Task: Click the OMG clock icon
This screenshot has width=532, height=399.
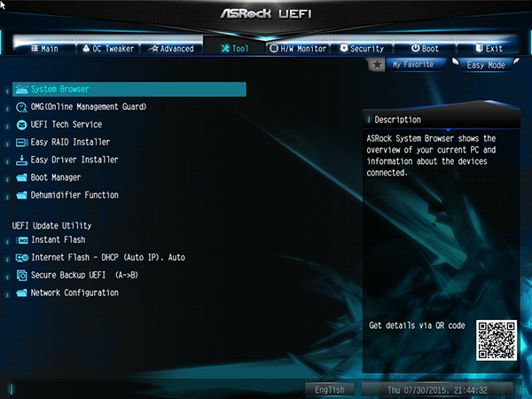Action: [21, 107]
